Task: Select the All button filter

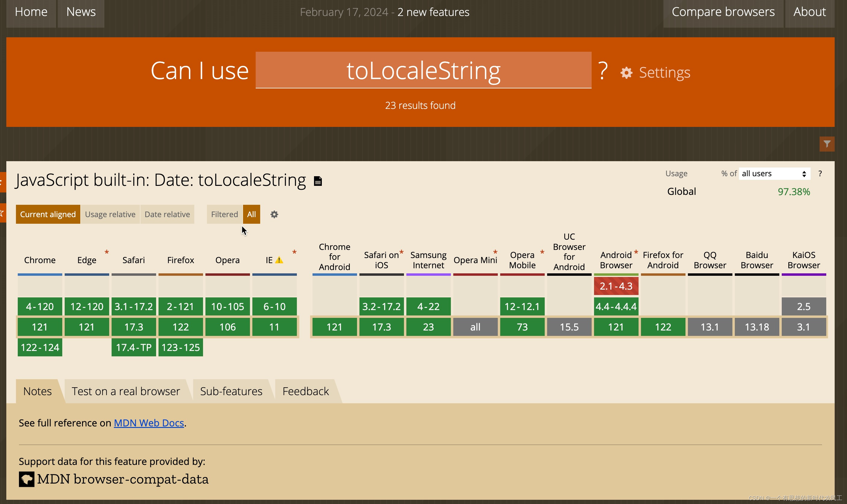Action: coord(251,214)
